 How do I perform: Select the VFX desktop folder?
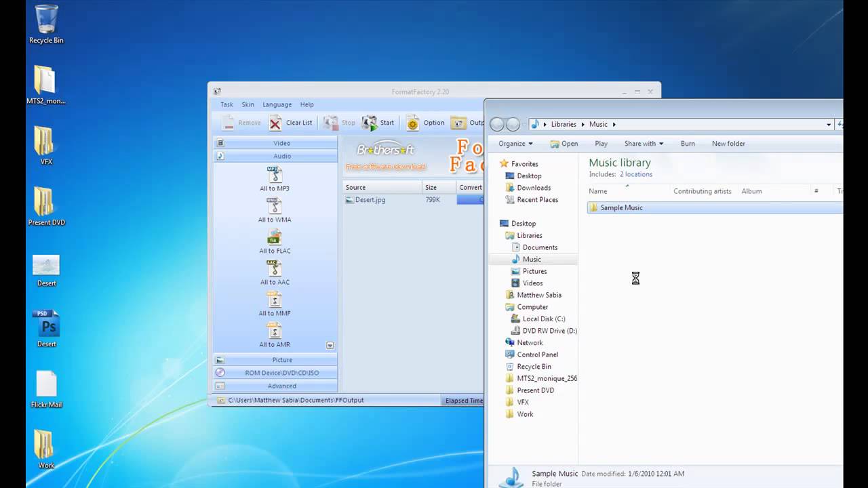coord(46,146)
